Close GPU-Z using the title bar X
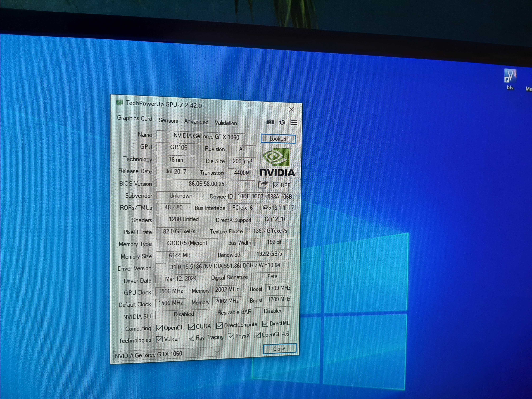This screenshot has width=532, height=399. coord(291,110)
